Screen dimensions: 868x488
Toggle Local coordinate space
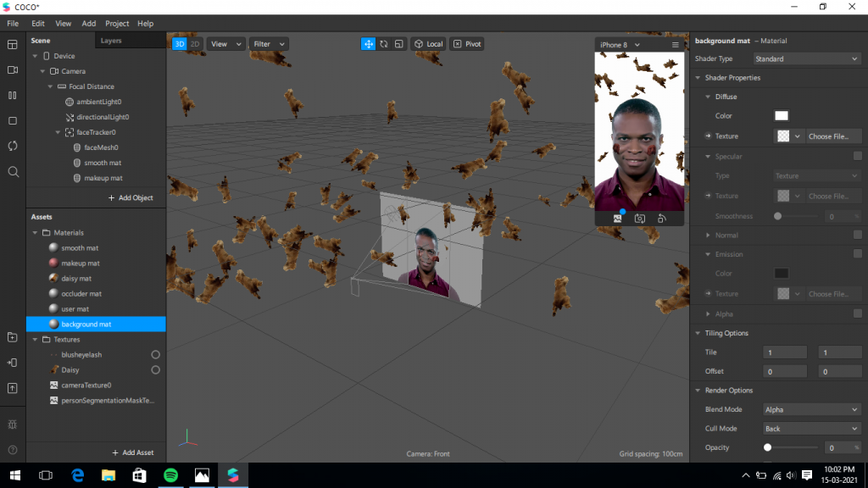point(428,44)
